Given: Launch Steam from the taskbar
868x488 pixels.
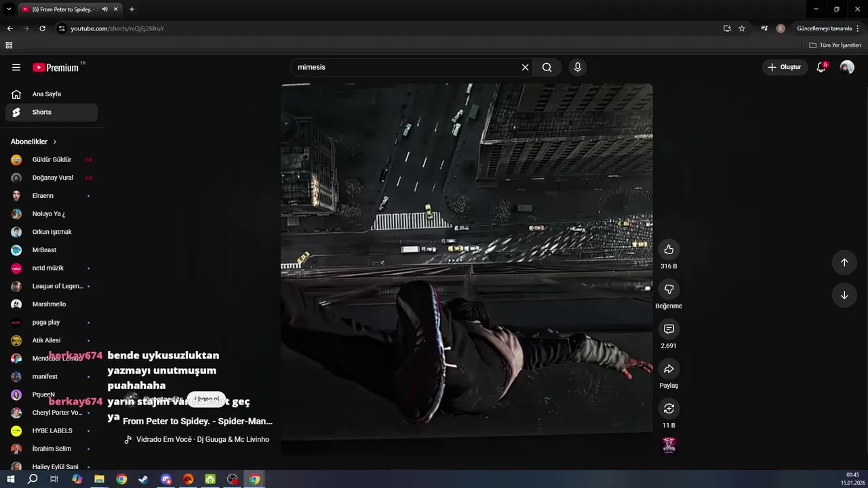Looking at the screenshot, I should point(144,479).
